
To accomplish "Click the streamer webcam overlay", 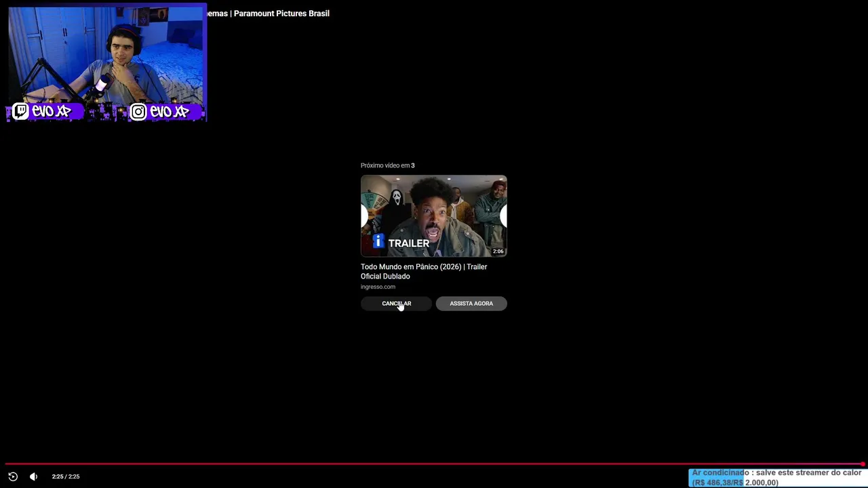I will click(x=106, y=63).
